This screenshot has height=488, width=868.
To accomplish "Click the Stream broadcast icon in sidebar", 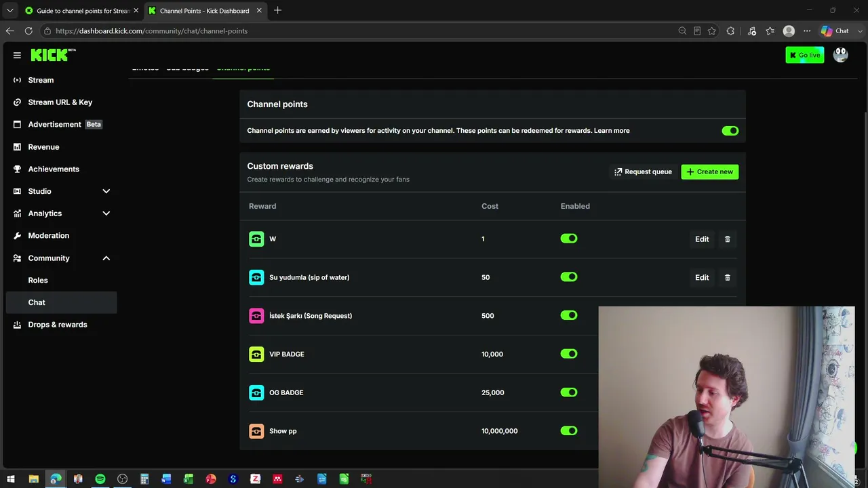I will coord(17,80).
